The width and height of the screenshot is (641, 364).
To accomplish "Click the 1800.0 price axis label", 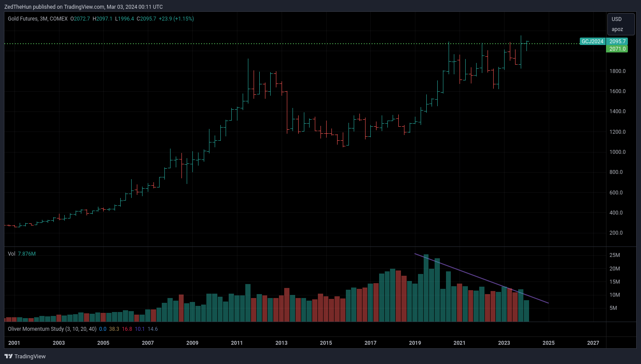I will click(617, 71).
